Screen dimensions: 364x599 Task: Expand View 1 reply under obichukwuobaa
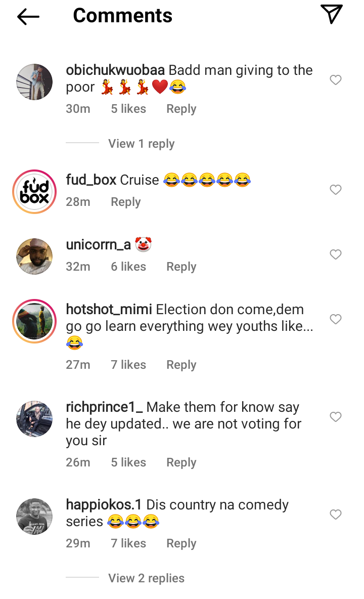[141, 144]
